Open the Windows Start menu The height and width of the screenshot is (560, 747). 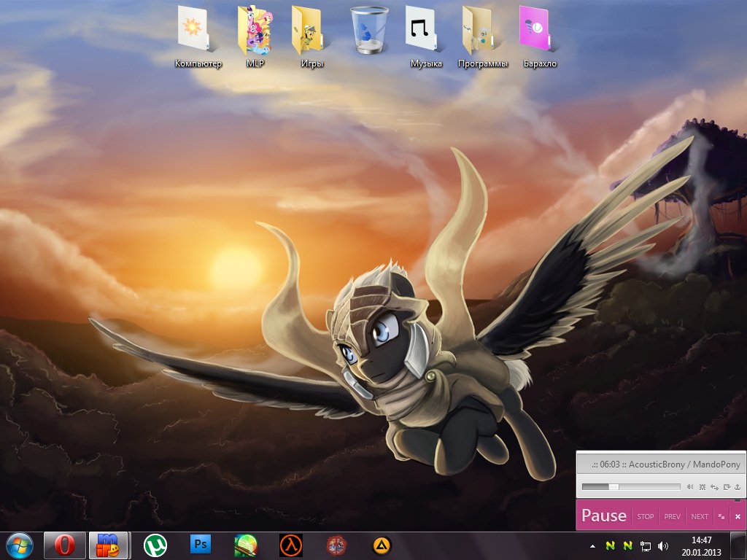point(20,545)
